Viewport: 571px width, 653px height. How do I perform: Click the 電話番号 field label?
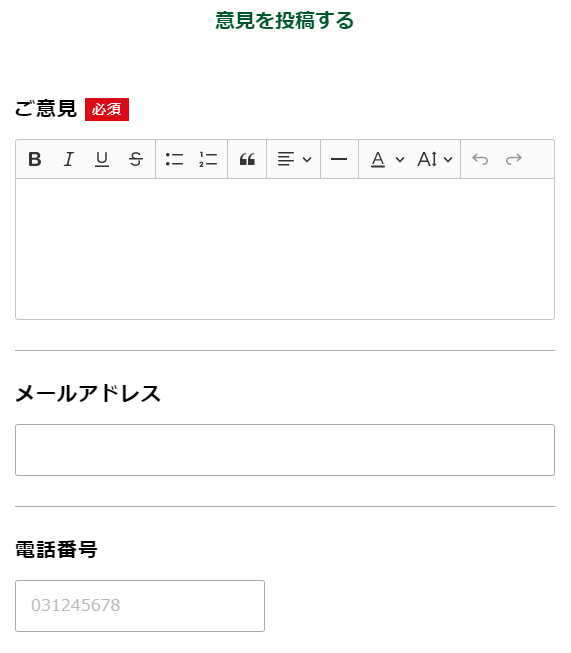click(x=56, y=549)
